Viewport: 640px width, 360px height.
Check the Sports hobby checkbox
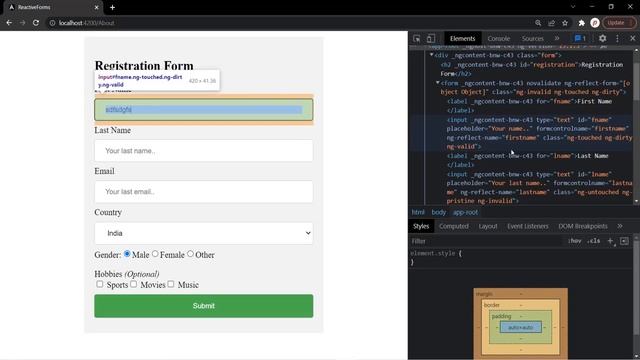(x=100, y=284)
